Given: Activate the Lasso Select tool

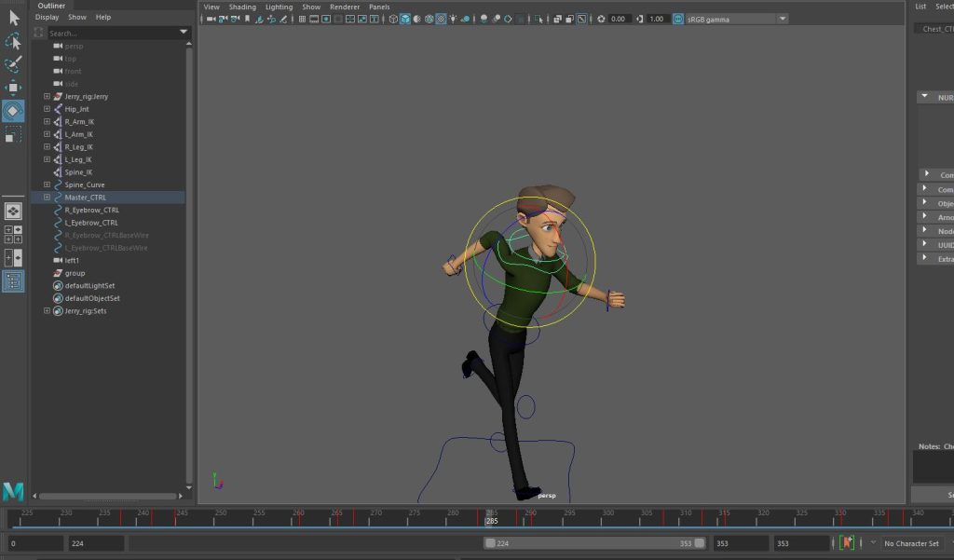Looking at the screenshot, I should click(13, 41).
